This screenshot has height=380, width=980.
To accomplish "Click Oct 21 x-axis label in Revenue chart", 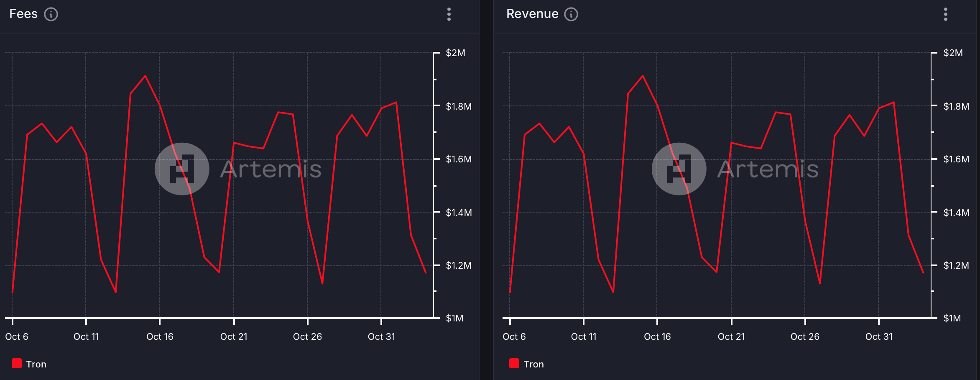I will tap(731, 336).
